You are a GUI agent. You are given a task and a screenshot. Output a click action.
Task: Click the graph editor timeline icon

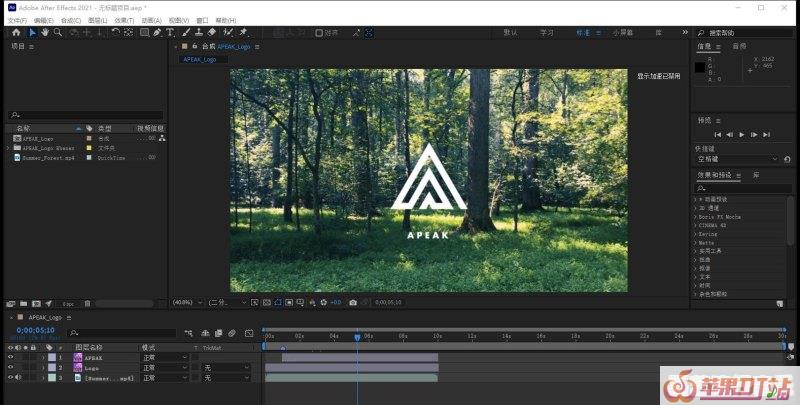click(x=249, y=334)
